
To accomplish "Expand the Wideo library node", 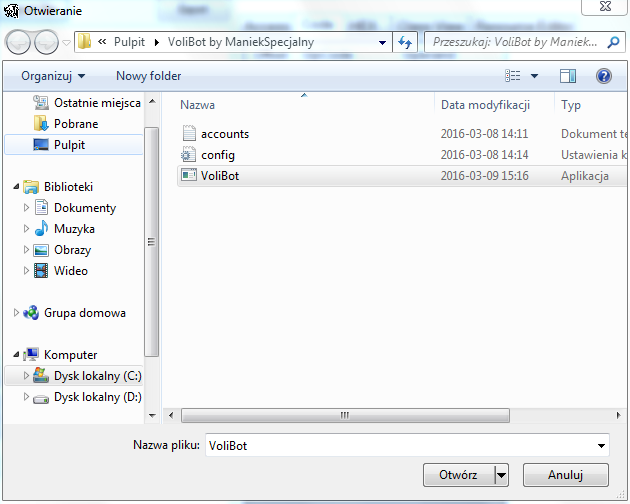I will pyautogui.click(x=26, y=270).
